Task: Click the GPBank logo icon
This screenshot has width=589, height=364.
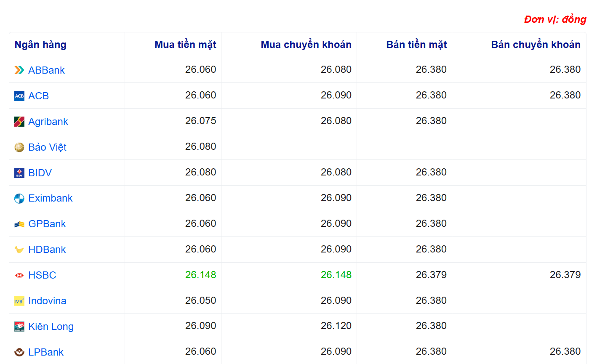Action: (x=19, y=224)
